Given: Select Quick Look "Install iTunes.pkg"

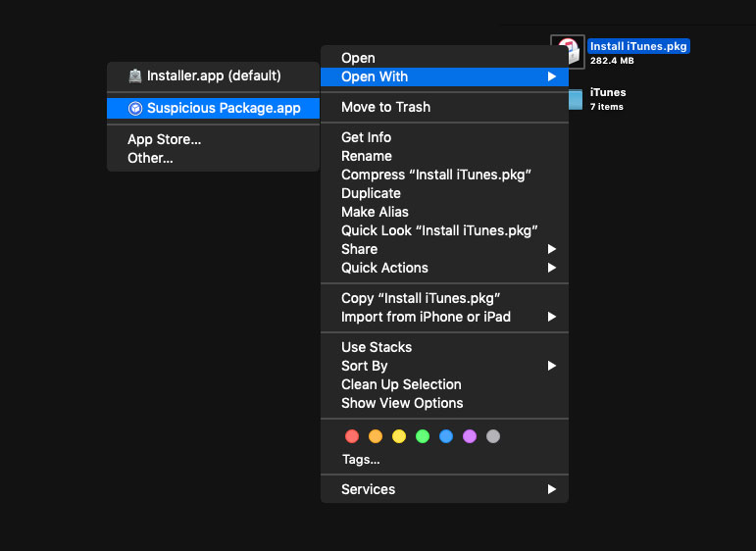Looking at the screenshot, I should (444, 230).
